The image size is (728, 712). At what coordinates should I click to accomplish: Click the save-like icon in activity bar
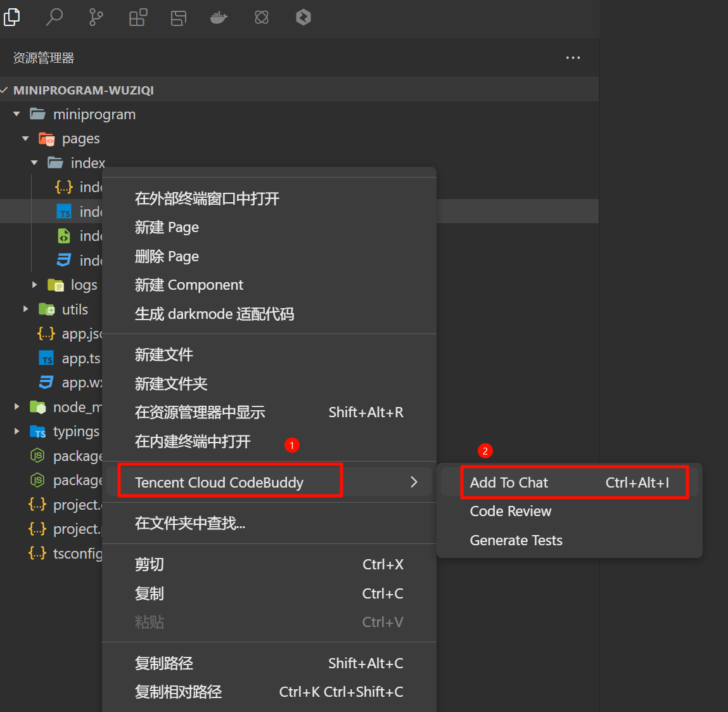tap(179, 17)
